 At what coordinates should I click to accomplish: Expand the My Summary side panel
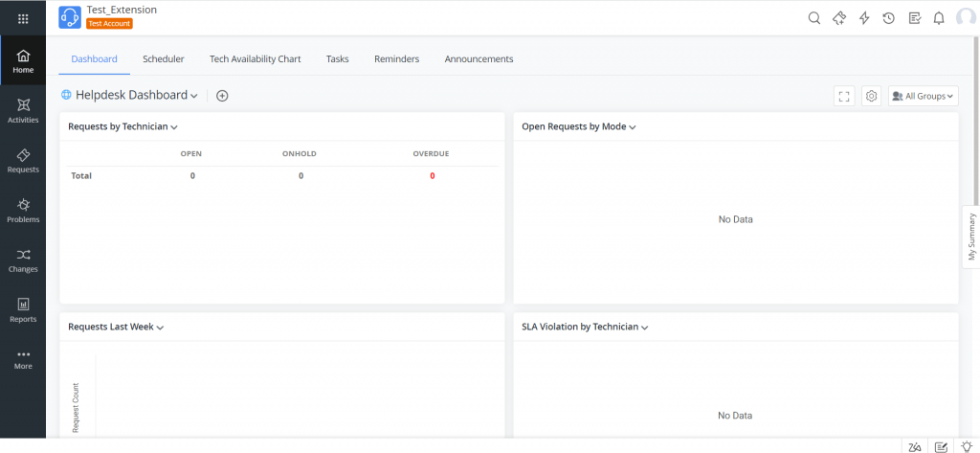coord(971,237)
